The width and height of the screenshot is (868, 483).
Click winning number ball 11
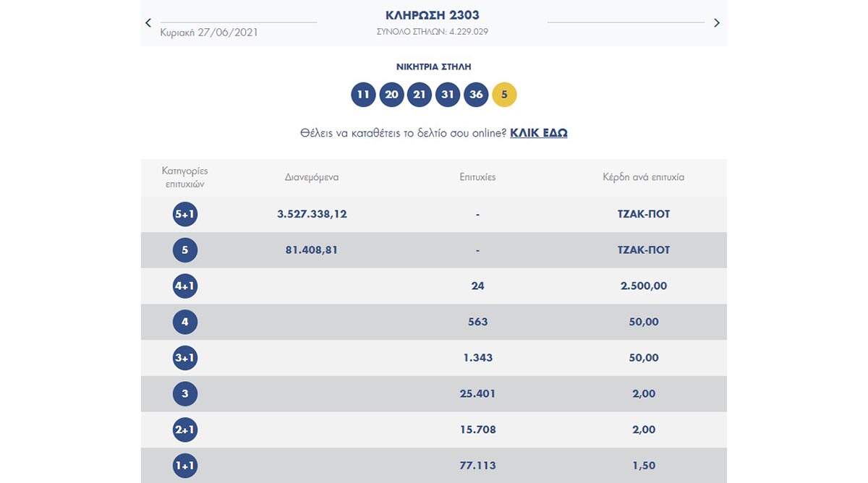[363, 95]
